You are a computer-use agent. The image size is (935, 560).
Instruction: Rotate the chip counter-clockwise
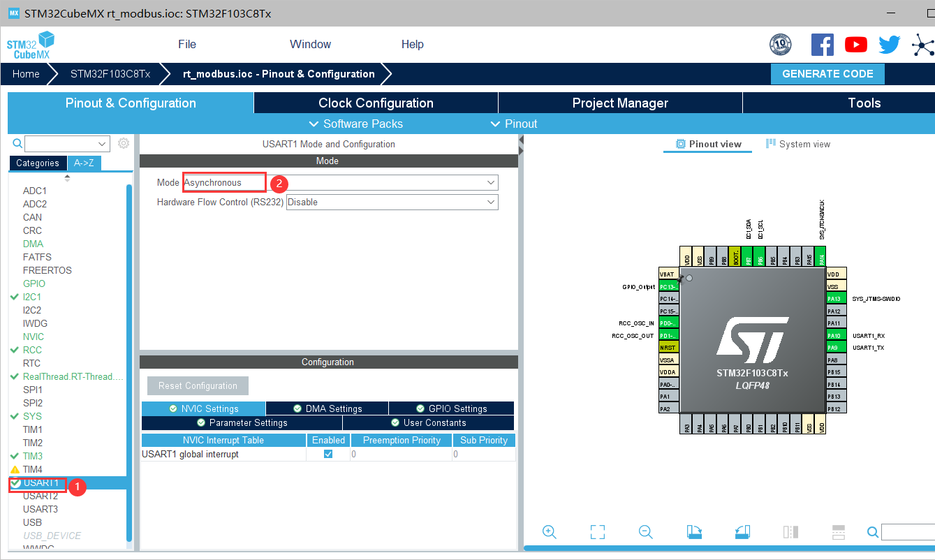(x=742, y=532)
